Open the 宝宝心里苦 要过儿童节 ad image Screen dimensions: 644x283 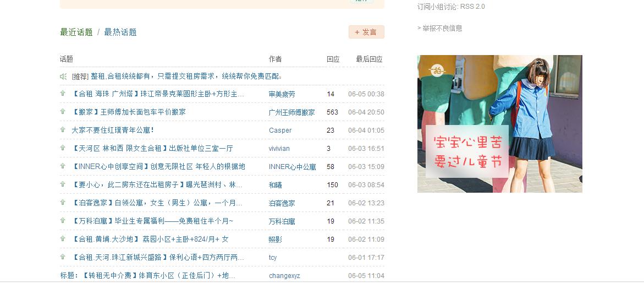click(500, 124)
